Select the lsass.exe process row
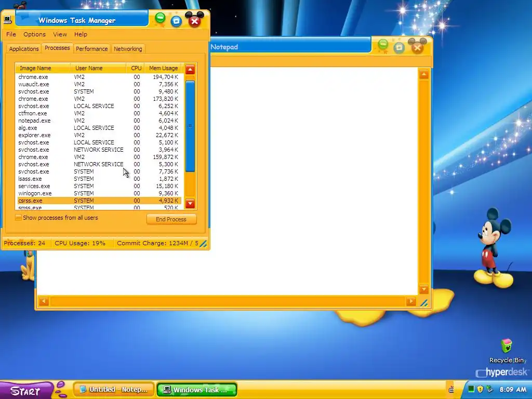This screenshot has height=399, width=532. point(99,179)
